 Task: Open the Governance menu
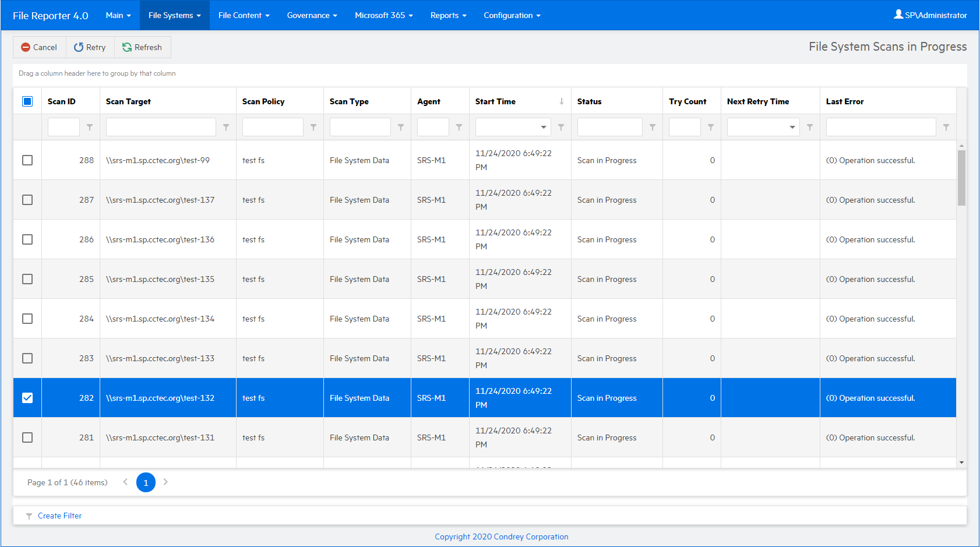tap(312, 15)
